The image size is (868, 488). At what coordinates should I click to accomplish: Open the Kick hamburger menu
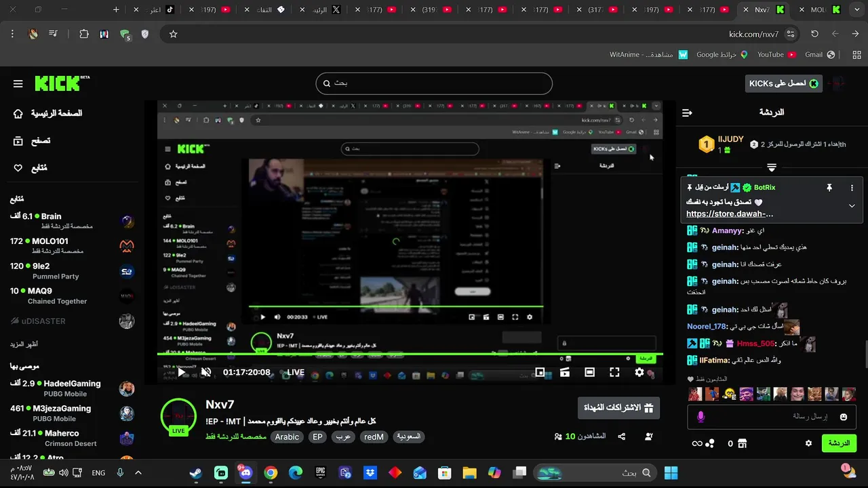pyautogui.click(x=18, y=84)
